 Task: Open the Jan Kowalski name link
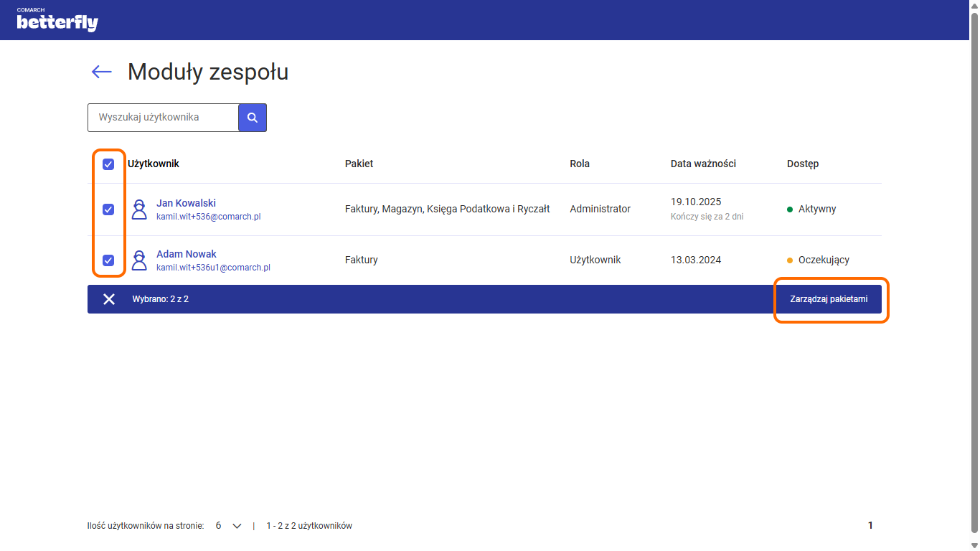click(x=186, y=203)
